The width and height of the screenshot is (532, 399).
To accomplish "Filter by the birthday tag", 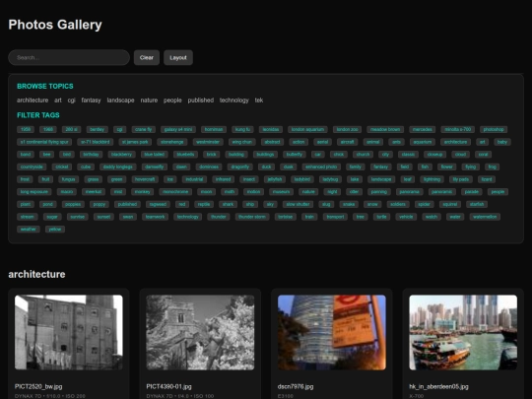I will tap(91, 155).
